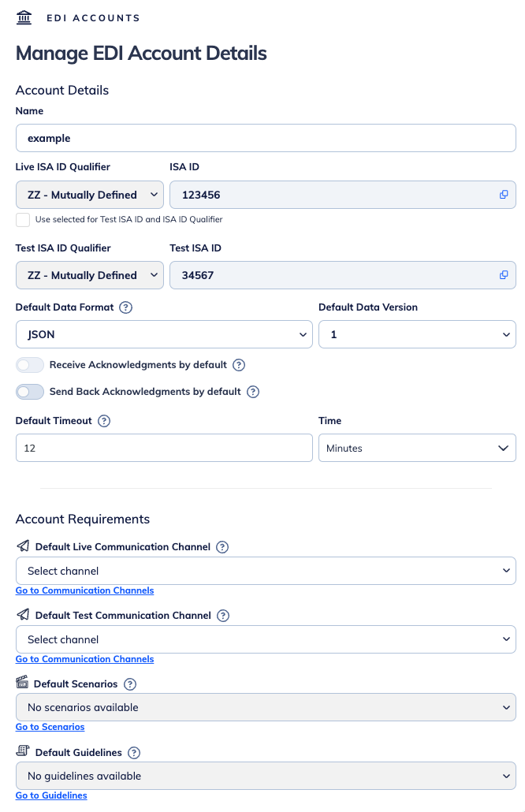Toggle Send Back Acknowledgments by default
Screen dimensions: 525x812
pos(29,392)
